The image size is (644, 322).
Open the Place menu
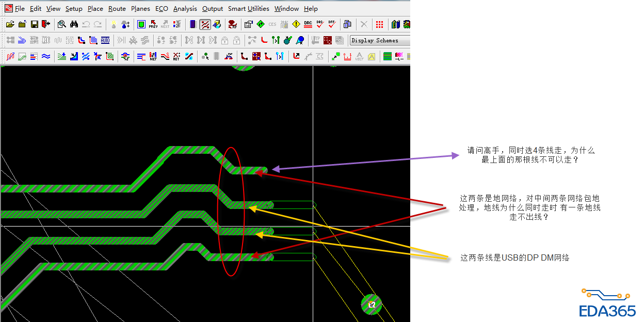click(95, 9)
